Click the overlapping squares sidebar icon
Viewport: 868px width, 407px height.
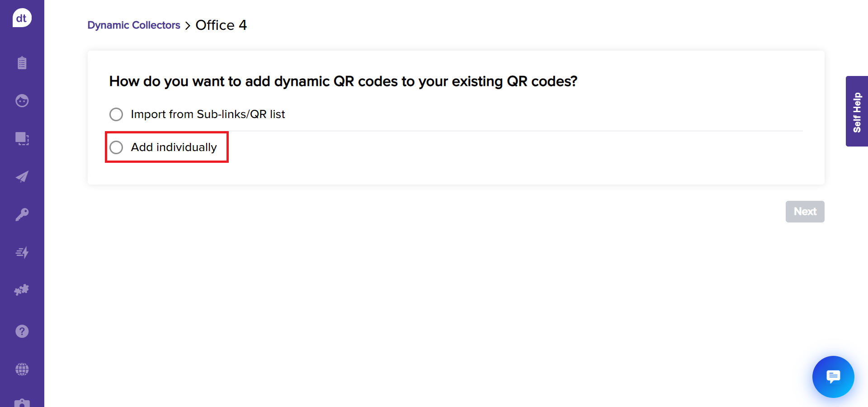click(x=22, y=138)
